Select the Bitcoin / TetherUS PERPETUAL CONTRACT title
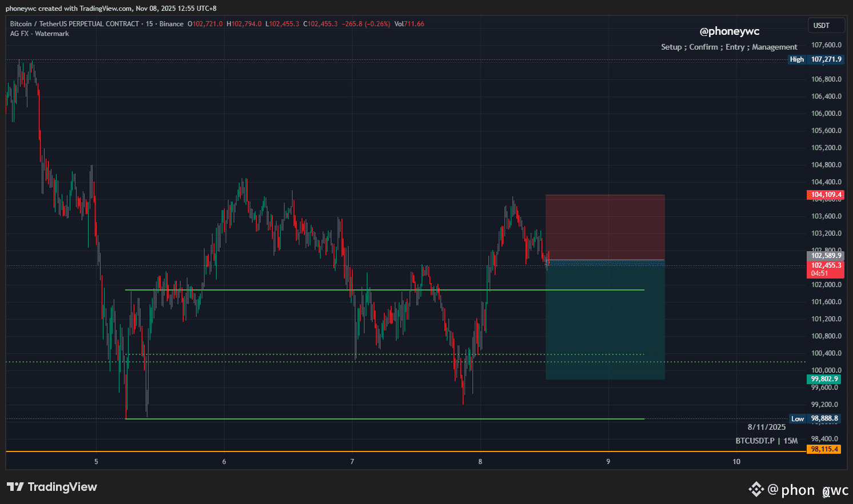The width and height of the screenshot is (853, 504). (74, 24)
